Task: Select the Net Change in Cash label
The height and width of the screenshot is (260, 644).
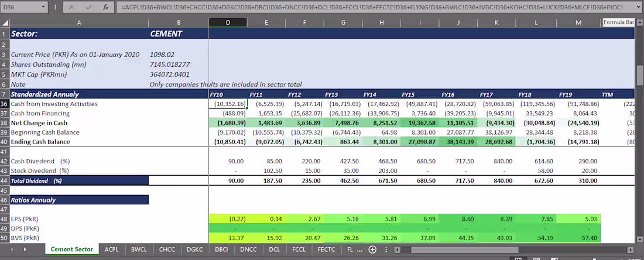Action: coord(39,123)
